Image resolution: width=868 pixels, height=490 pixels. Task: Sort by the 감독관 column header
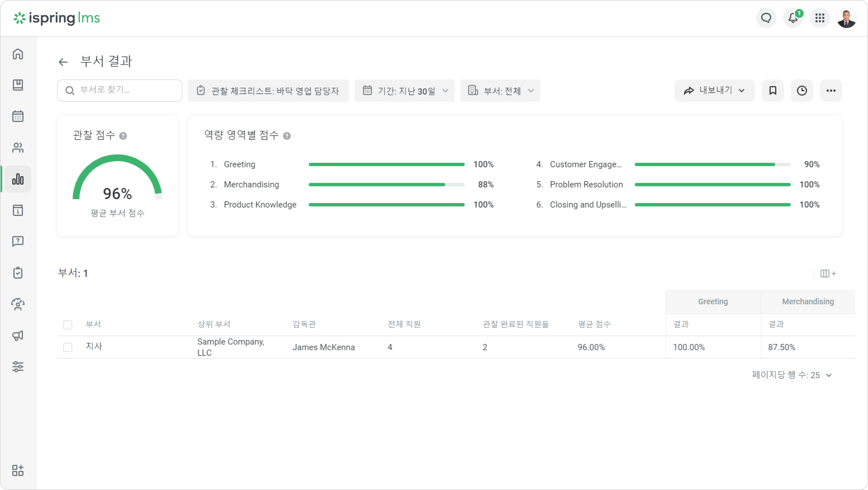(x=304, y=324)
